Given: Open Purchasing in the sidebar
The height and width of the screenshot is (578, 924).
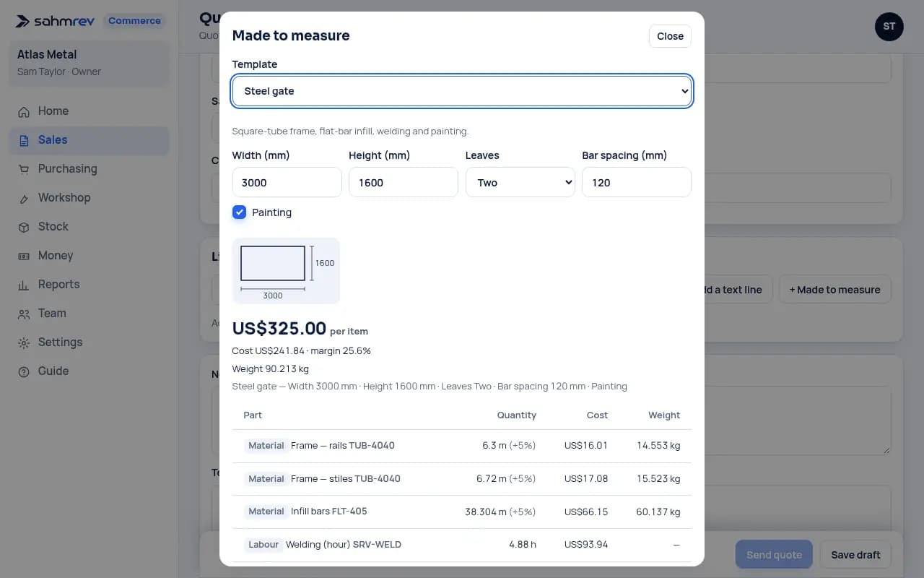Looking at the screenshot, I should 89,169.
